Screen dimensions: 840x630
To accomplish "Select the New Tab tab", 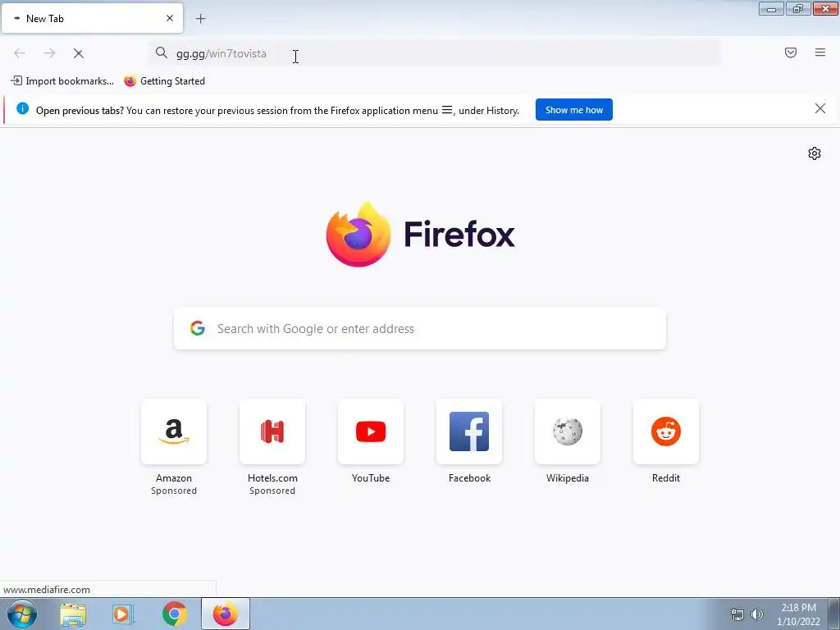I will coord(92,18).
